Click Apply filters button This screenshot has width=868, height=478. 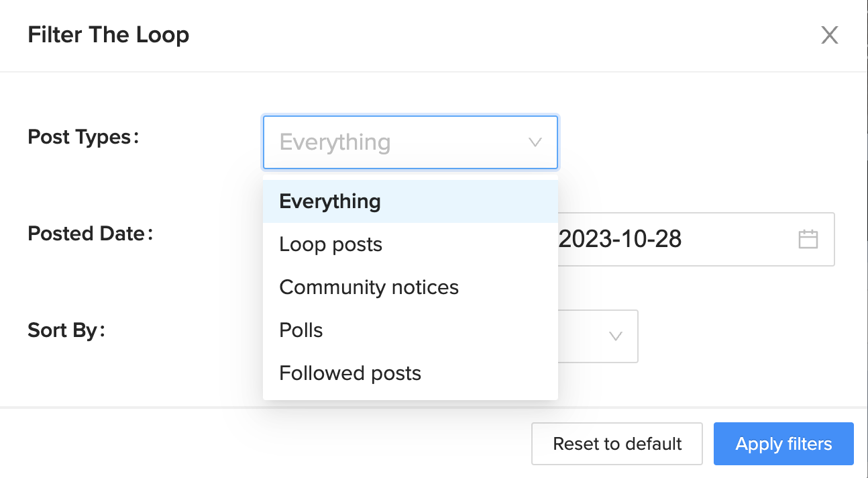point(783,444)
